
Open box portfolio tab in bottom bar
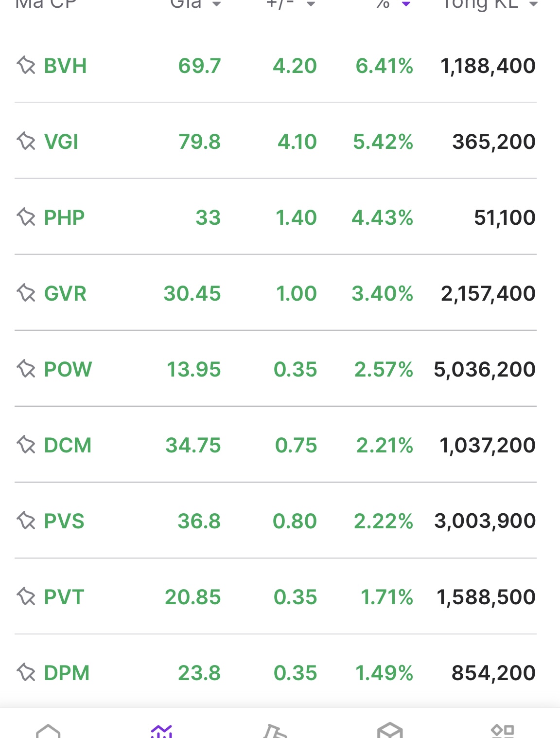point(390,731)
